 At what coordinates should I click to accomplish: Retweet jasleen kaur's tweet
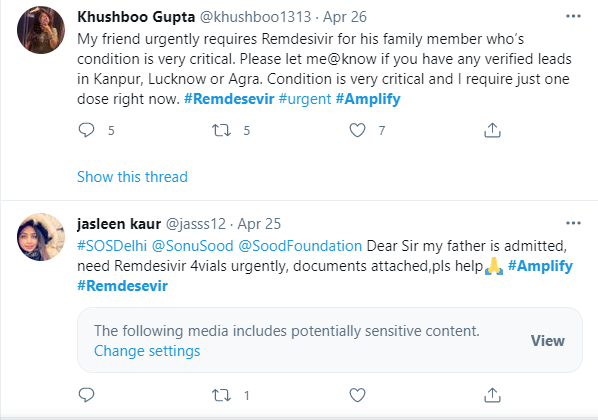click(222, 395)
